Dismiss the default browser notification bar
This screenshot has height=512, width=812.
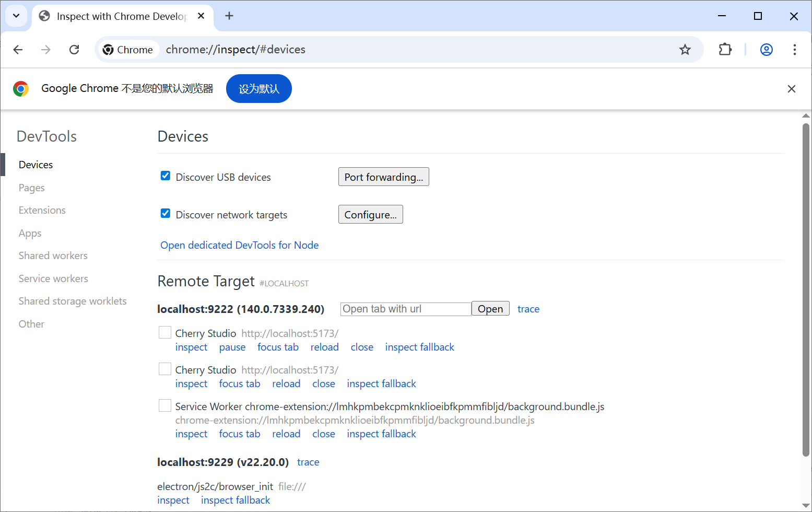[791, 89]
